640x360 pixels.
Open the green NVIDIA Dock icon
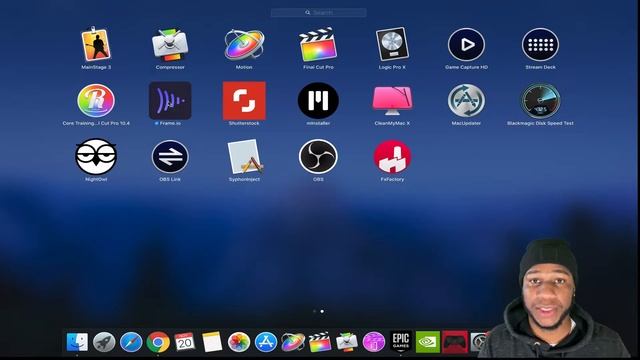coord(427,342)
